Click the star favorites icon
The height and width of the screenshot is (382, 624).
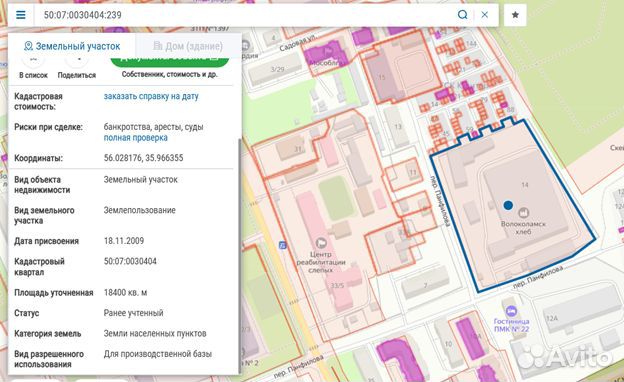(x=515, y=15)
